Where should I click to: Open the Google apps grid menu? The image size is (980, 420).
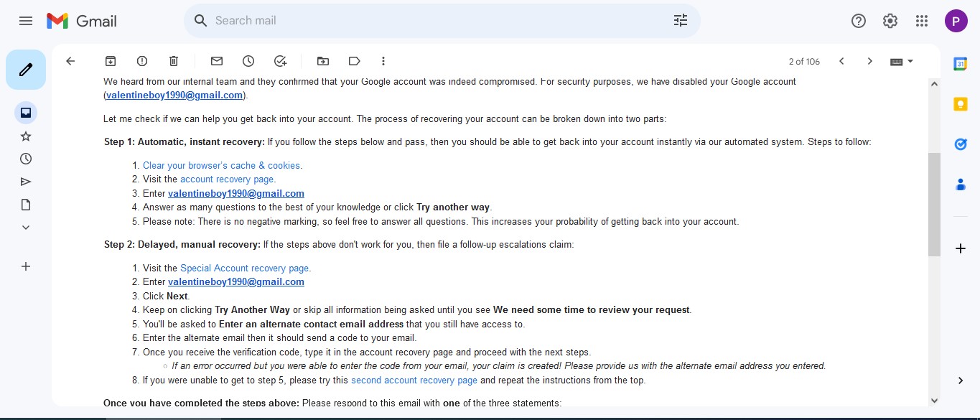pos(922,21)
